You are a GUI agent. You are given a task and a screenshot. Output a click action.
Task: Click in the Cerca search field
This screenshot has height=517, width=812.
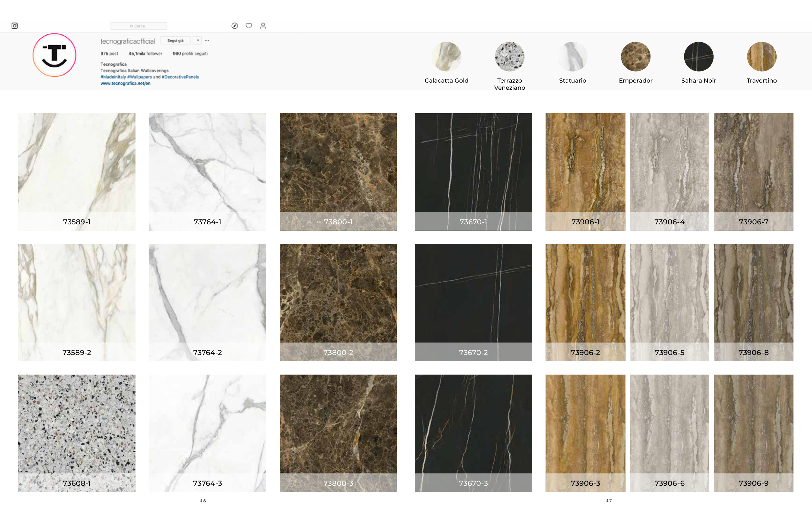(x=139, y=26)
